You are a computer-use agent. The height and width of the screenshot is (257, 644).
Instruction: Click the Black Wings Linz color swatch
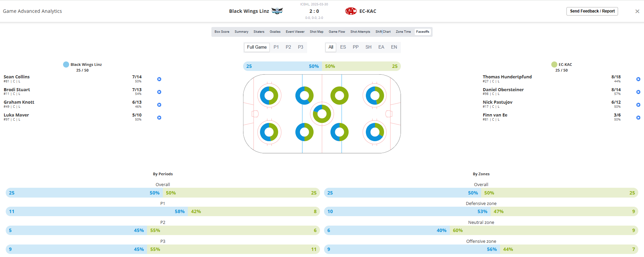pyautogui.click(x=66, y=65)
